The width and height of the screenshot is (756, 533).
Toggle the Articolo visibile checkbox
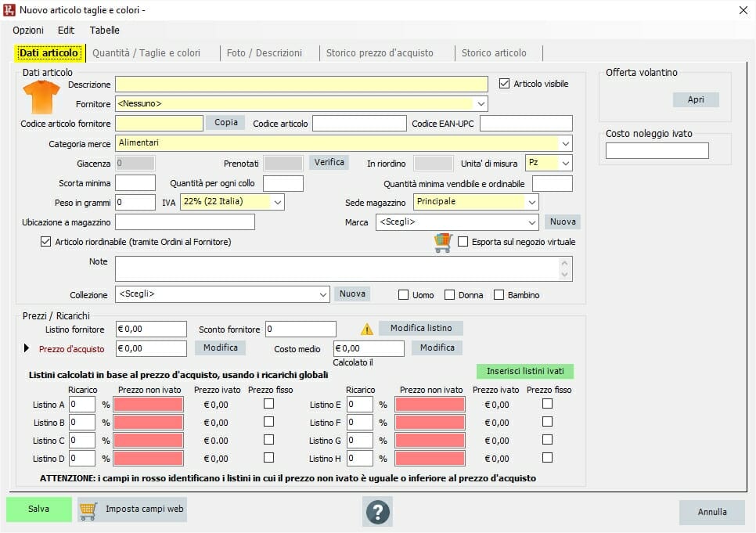pyautogui.click(x=504, y=84)
